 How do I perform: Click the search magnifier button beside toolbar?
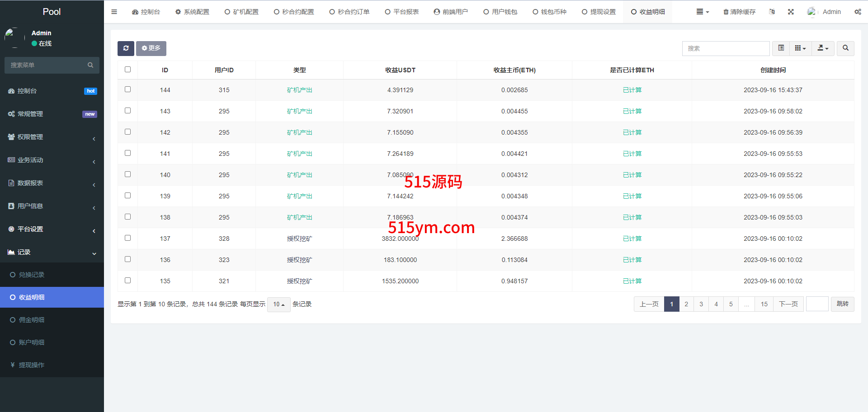(845, 48)
